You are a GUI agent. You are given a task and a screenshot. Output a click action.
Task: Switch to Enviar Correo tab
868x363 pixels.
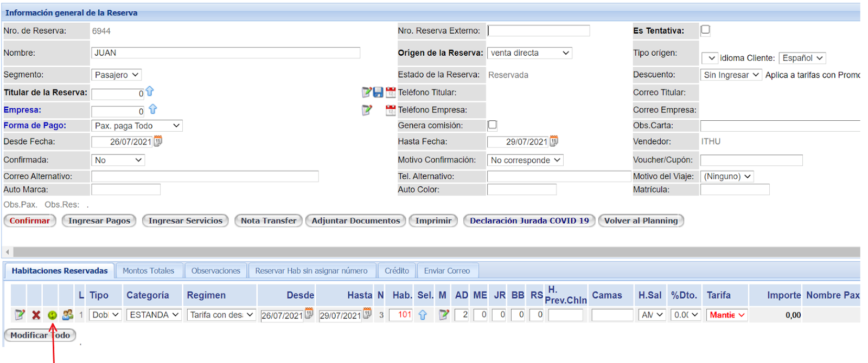(447, 271)
